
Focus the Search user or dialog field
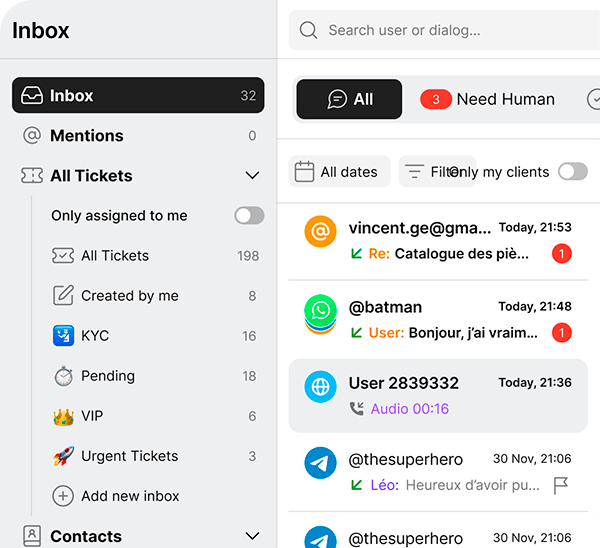pos(444,30)
